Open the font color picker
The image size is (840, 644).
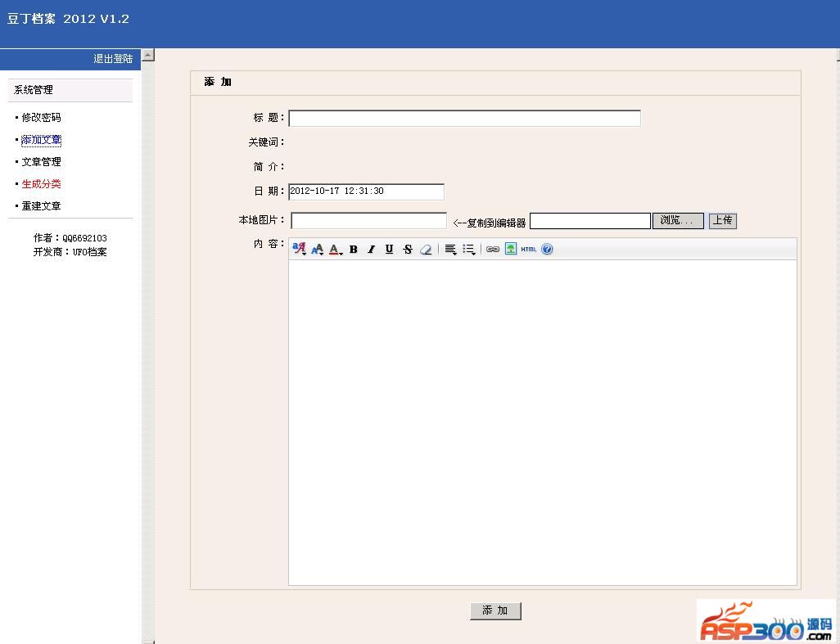tap(336, 249)
